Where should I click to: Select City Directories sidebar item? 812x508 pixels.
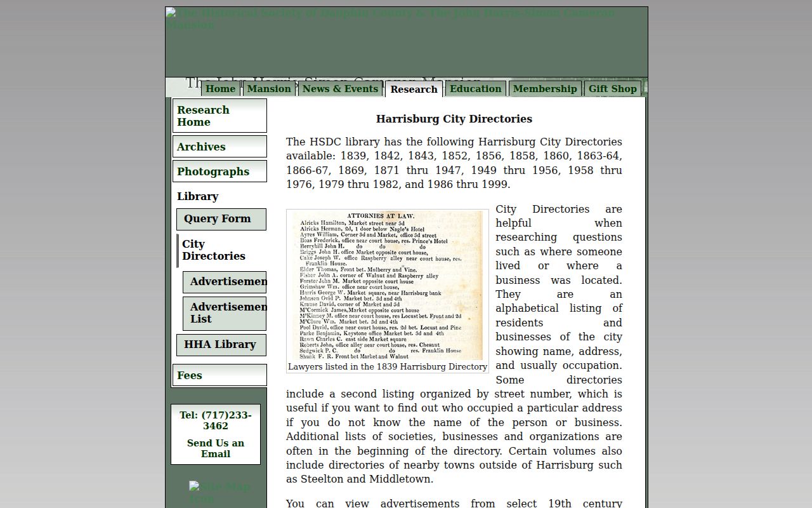[x=221, y=250]
